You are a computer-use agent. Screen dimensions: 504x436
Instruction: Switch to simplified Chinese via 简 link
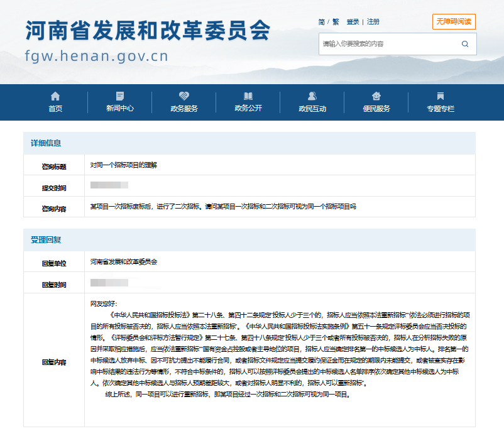pos(320,21)
